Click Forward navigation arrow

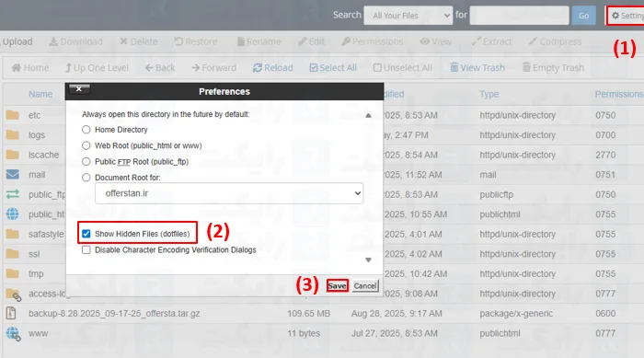point(214,68)
